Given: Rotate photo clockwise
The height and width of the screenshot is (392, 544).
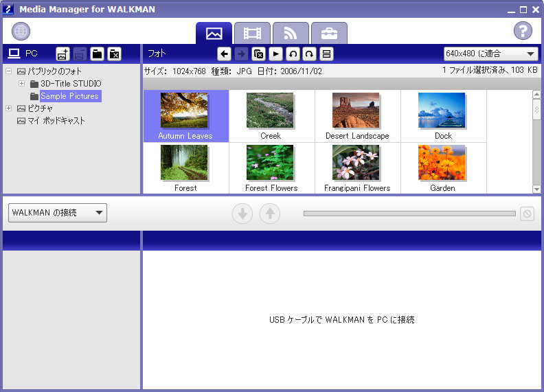Looking at the screenshot, I should coord(310,54).
